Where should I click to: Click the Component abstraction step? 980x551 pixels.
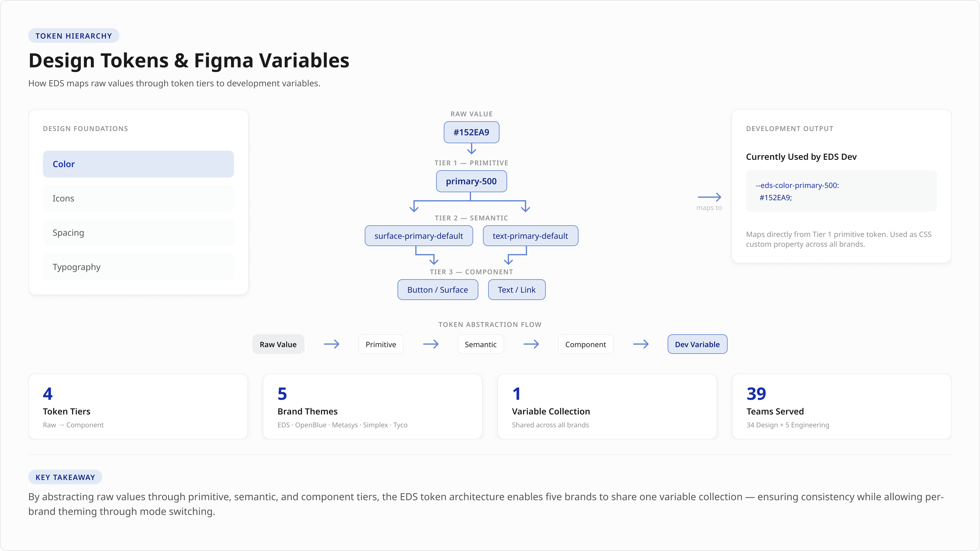pyautogui.click(x=585, y=344)
